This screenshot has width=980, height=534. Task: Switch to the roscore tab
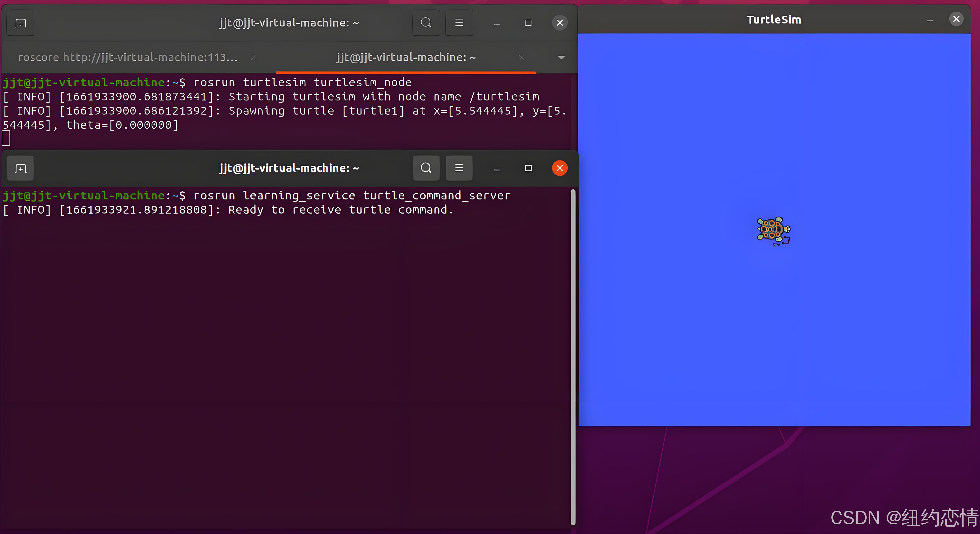(128, 58)
